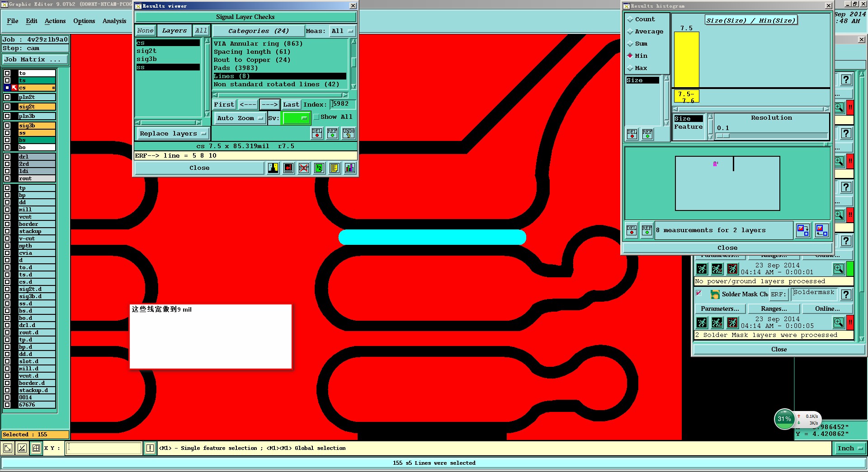Open the File menu

(x=13, y=21)
